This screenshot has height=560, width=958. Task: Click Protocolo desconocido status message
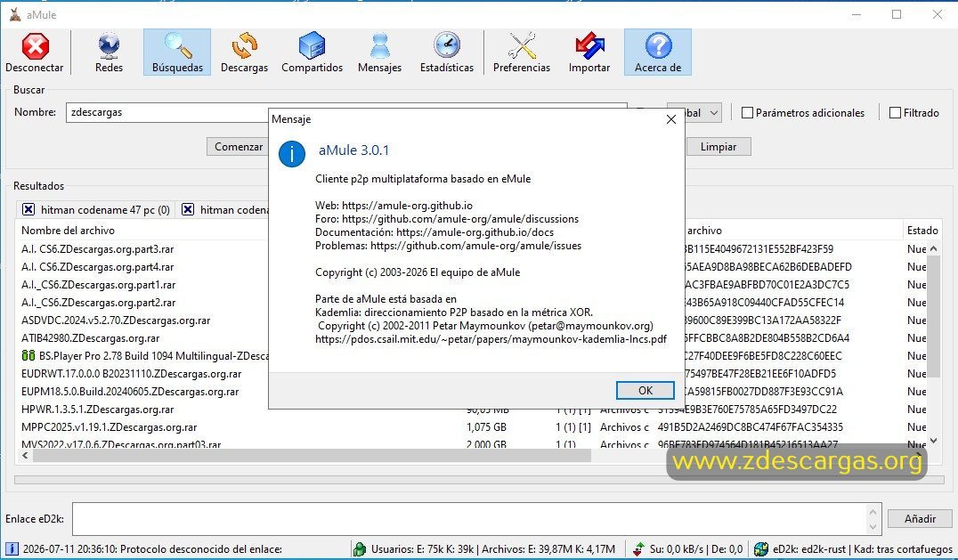click(x=201, y=549)
